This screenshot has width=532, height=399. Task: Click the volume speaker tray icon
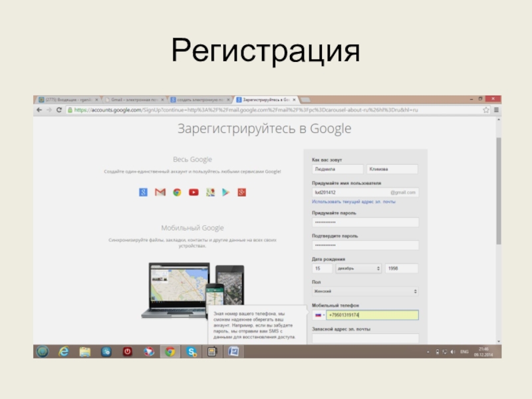(x=453, y=352)
